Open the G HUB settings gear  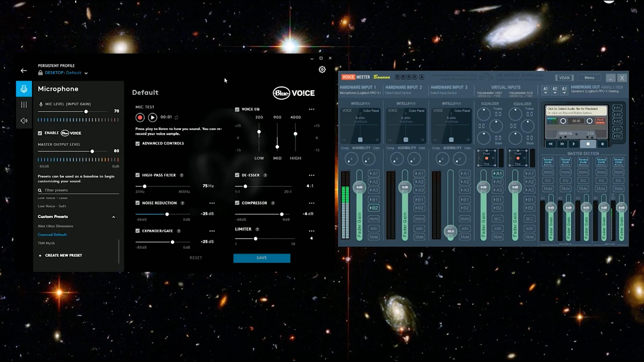[322, 70]
